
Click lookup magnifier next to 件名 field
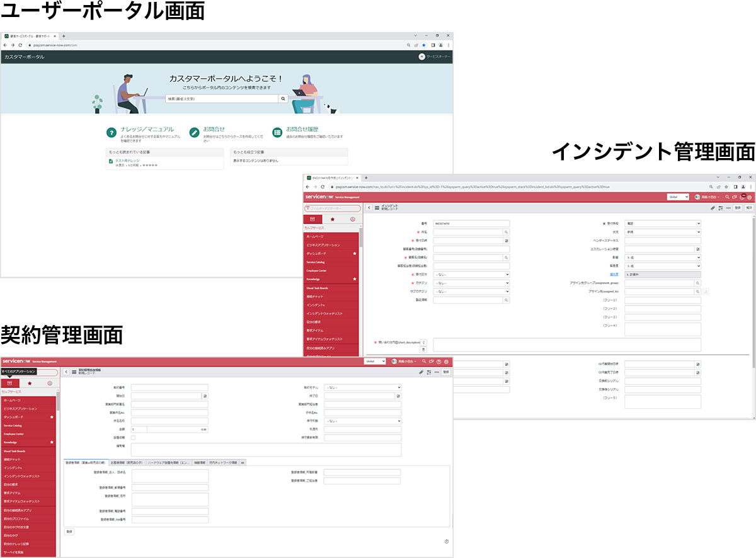click(x=506, y=232)
